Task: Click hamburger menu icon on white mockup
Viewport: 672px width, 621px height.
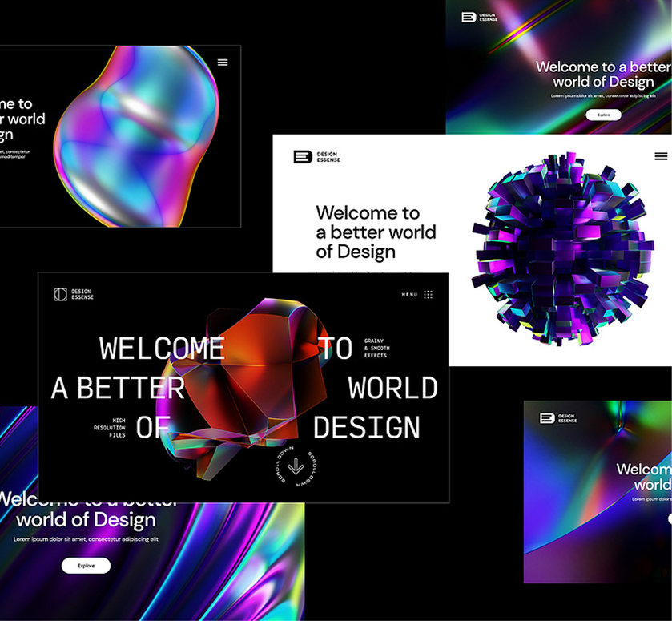Action: pos(660,156)
